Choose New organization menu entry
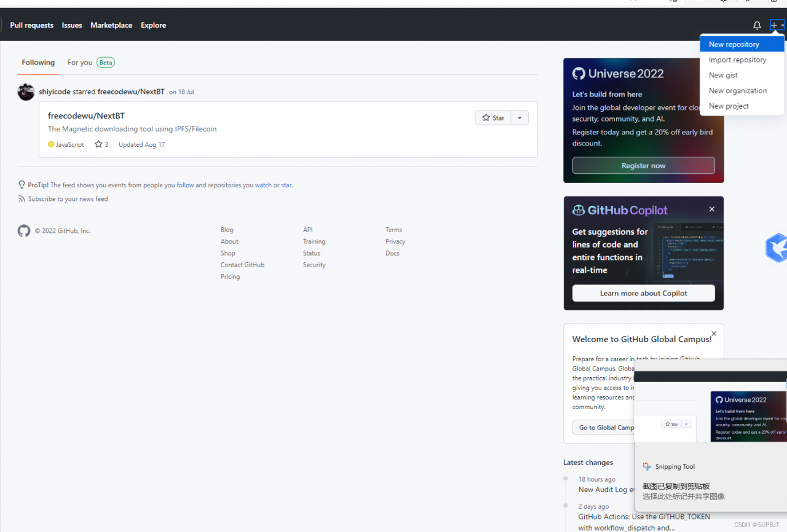 pos(742,90)
